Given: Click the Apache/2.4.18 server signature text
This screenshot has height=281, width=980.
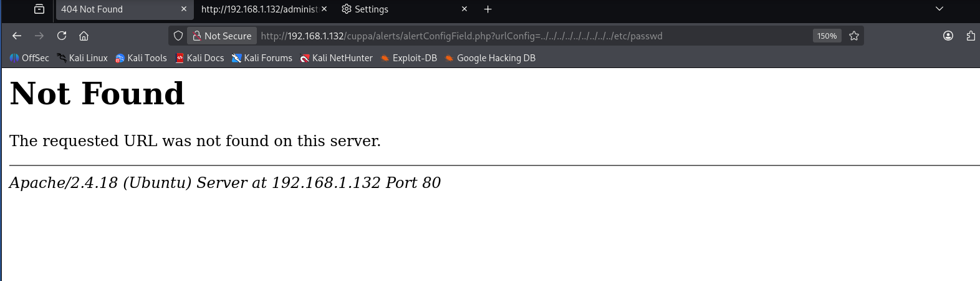Looking at the screenshot, I should pyautogui.click(x=225, y=183).
